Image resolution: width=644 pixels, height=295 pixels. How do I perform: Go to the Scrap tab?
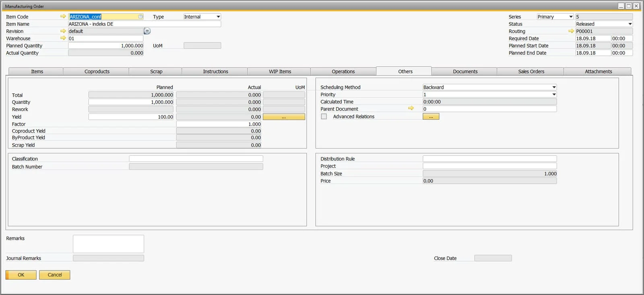156,71
